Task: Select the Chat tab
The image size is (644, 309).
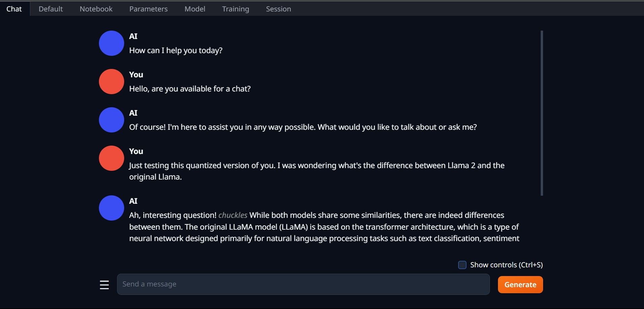Action: (14, 9)
